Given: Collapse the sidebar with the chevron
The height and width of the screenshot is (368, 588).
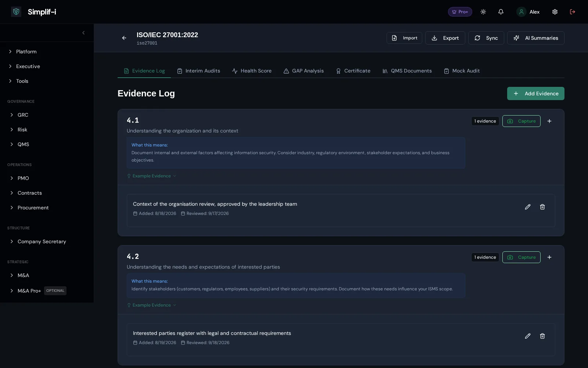Looking at the screenshot, I should pyautogui.click(x=83, y=33).
